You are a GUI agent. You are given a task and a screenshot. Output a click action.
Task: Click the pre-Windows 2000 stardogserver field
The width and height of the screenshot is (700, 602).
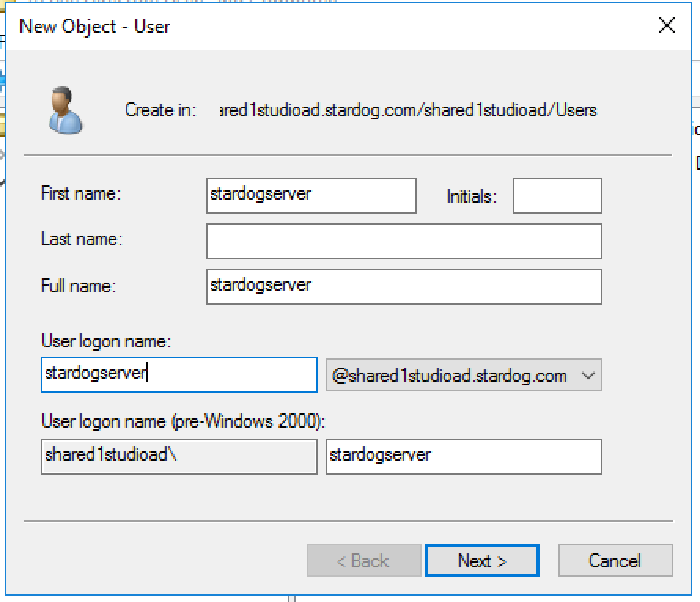click(463, 456)
